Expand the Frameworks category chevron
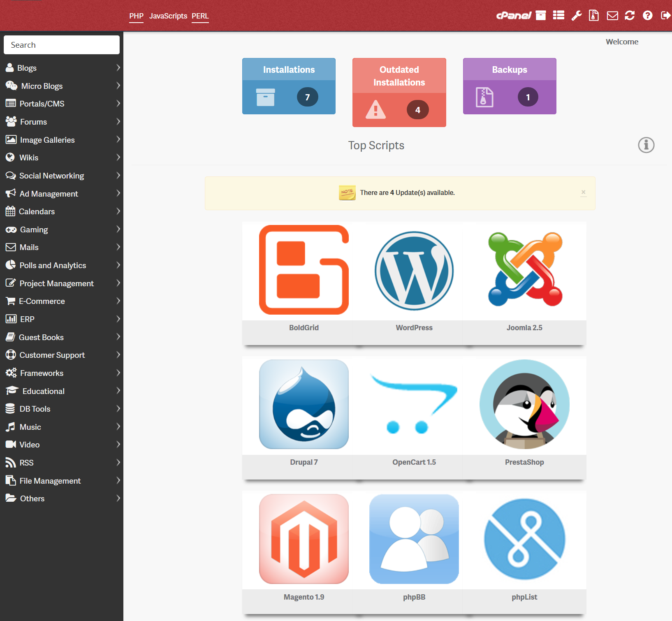This screenshot has width=672, height=621. (x=118, y=373)
